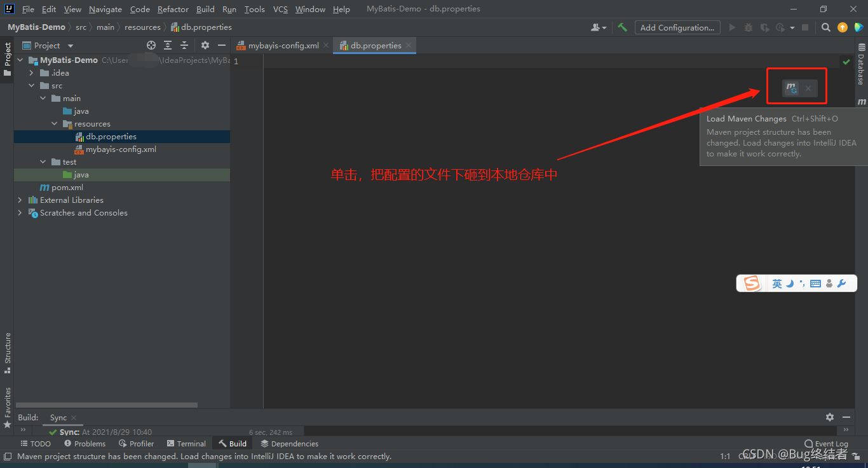Expand the .idea folder
Image resolution: width=868 pixels, height=468 pixels.
pyautogui.click(x=31, y=73)
